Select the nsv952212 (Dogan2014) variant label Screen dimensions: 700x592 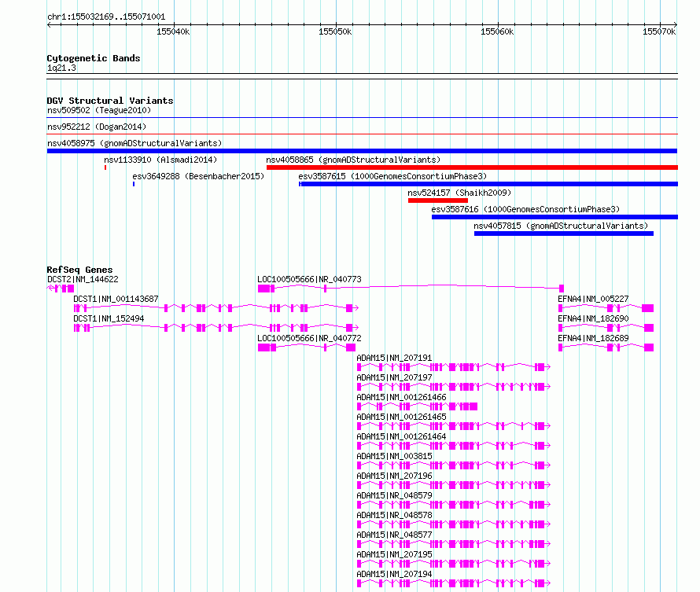click(97, 127)
